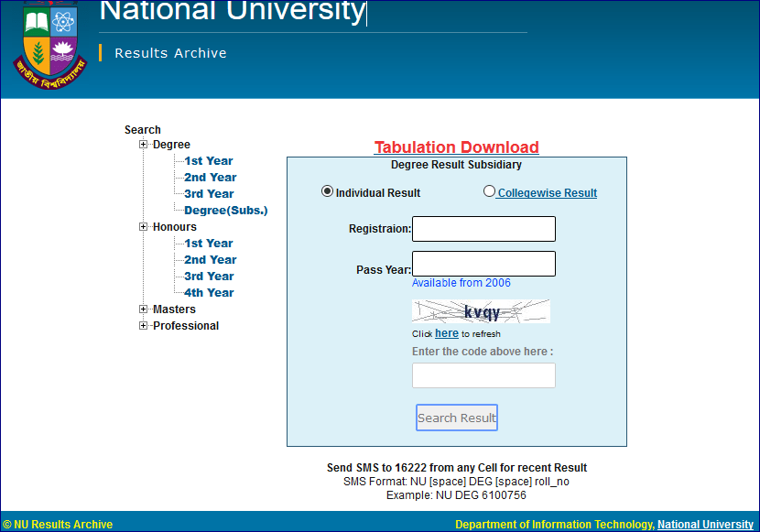Expand the Professional tree node
This screenshot has width=760, height=532.
[x=143, y=326]
